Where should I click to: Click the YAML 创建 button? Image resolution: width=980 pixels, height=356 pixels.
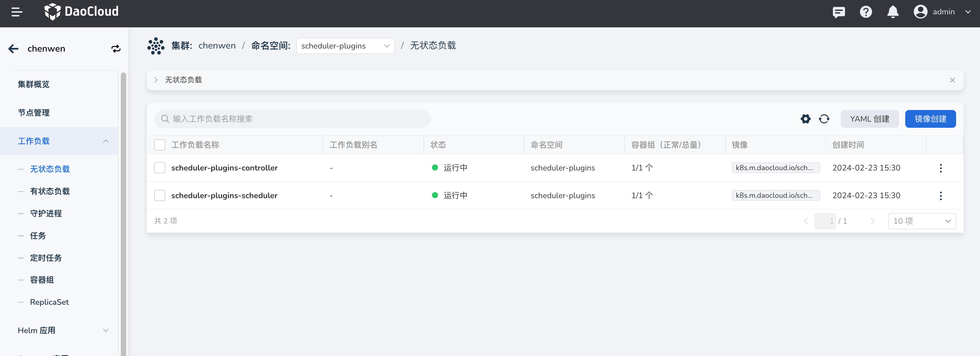(869, 119)
